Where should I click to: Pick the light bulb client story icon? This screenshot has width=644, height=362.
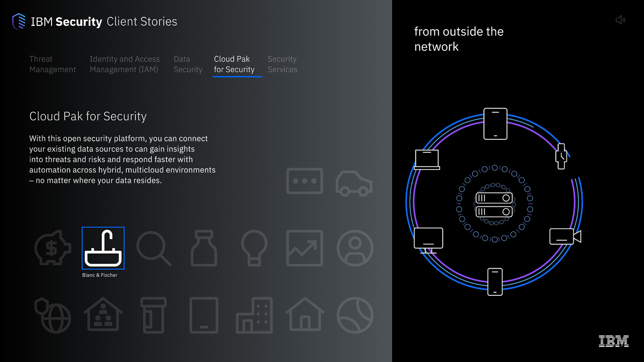tap(254, 248)
